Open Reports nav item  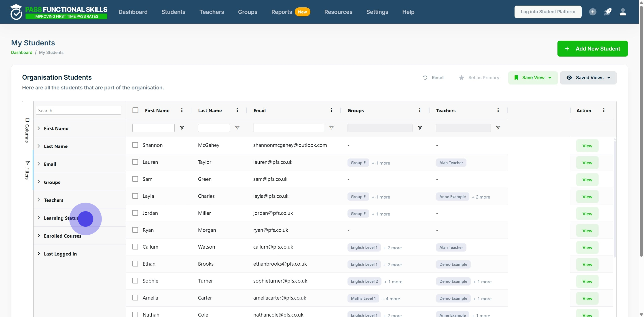pos(282,12)
